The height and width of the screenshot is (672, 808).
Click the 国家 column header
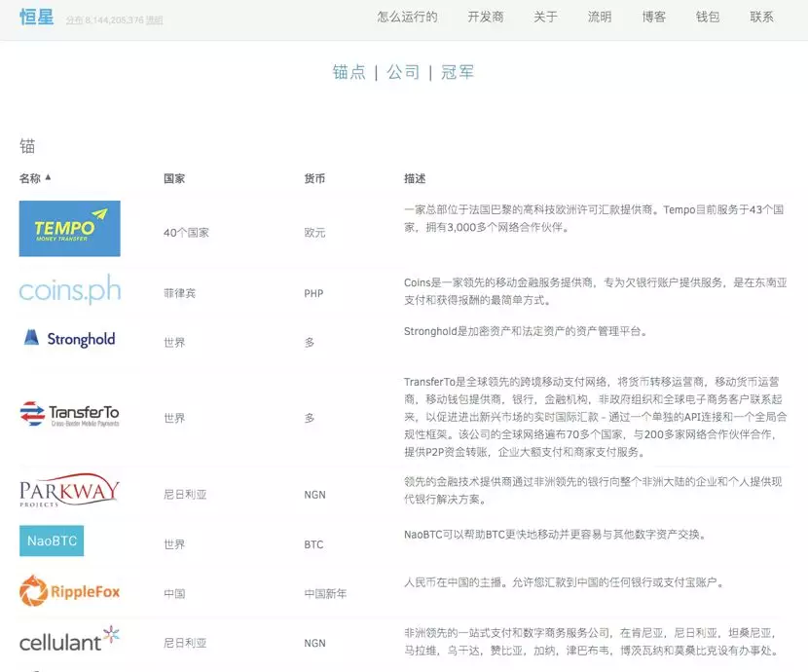(x=174, y=179)
